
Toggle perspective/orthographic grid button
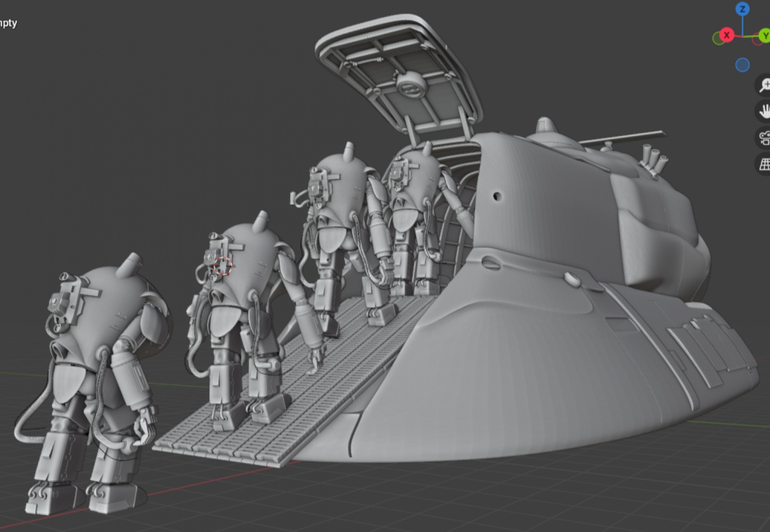click(764, 165)
